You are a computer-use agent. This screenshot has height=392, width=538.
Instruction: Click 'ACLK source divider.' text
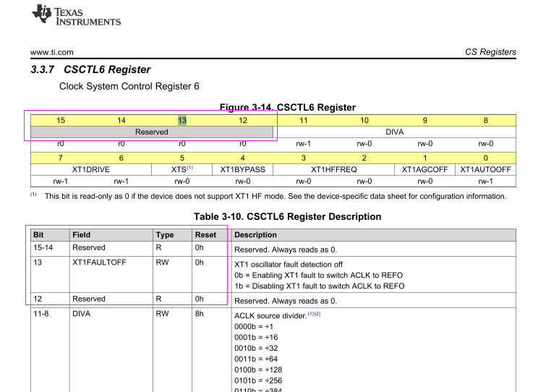pos(270,316)
